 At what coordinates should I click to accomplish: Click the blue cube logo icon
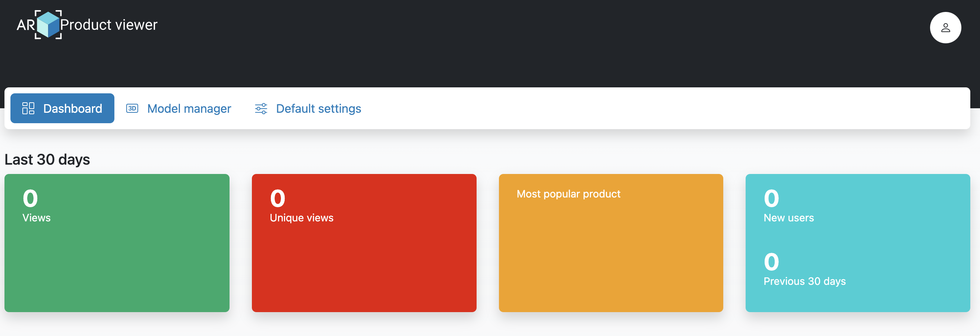click(x=48, y=25)
